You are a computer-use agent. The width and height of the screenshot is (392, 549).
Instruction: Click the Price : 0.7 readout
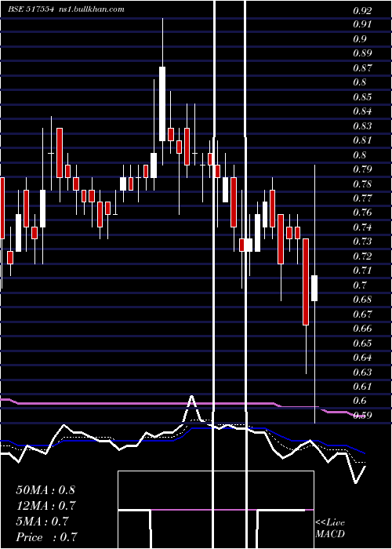[x=46, y=537]
